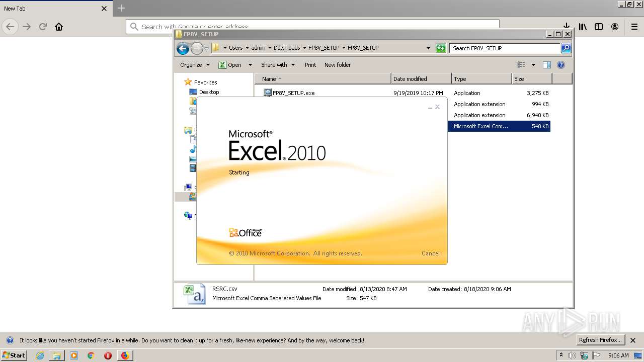The image size is (644, 362).
Task: Click the RSRC.csv file icon in details pane
Action: point(194,294)
